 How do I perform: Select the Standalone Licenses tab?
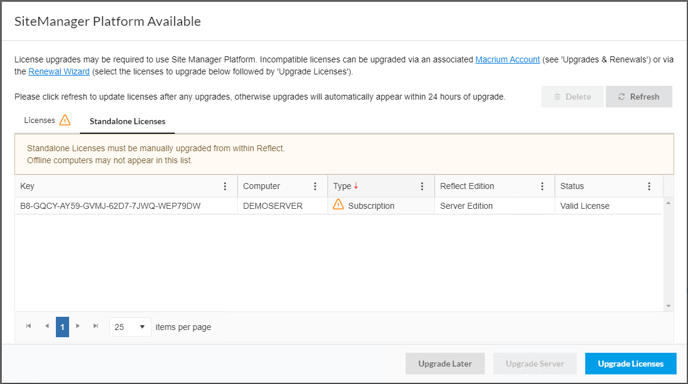[127, 122]
